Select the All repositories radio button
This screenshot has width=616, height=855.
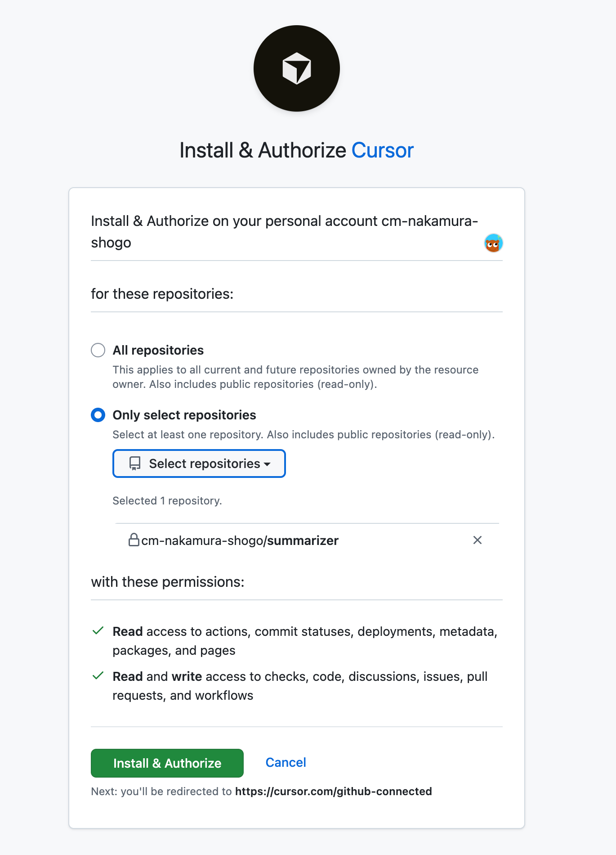click(x=98, y=350)
